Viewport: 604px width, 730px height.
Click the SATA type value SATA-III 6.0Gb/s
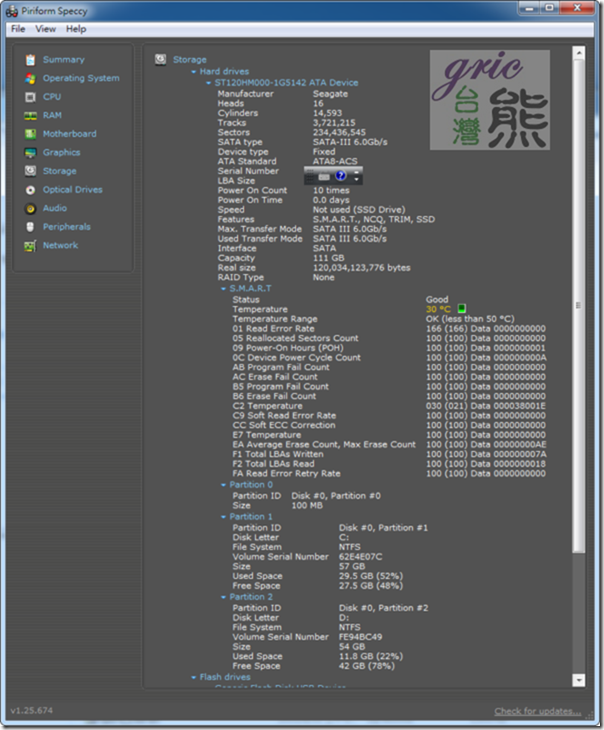pos(350,142)
